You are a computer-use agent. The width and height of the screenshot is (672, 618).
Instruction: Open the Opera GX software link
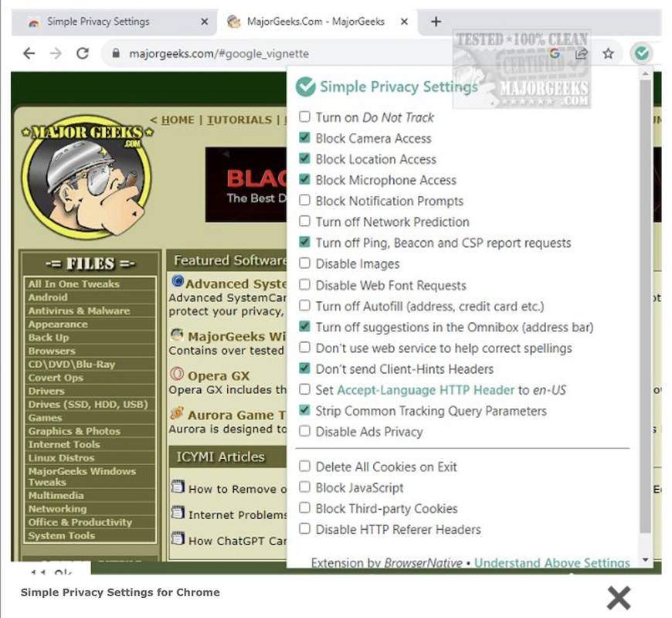(x=219, y=376)
